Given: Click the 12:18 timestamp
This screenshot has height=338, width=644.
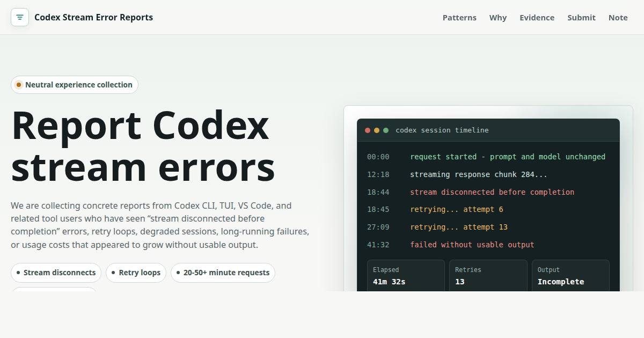Looking at the screenshot, I should coord(378,174).
